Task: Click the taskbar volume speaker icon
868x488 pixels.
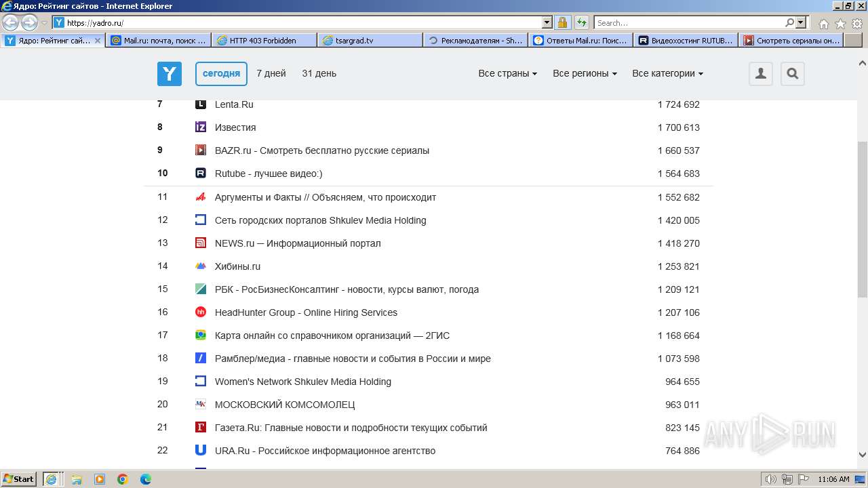Action: [771, 479]
